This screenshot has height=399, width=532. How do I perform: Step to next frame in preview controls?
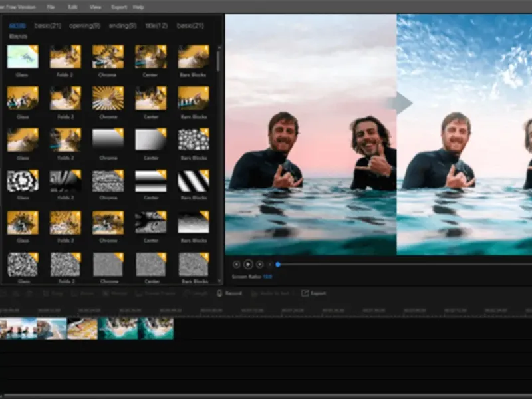click(x=259, y=265)
